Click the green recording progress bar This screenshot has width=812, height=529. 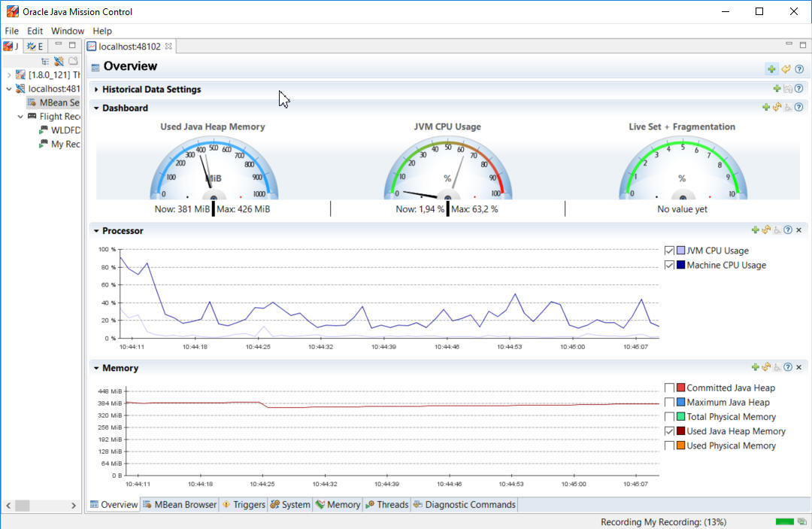tap(784, 521)
